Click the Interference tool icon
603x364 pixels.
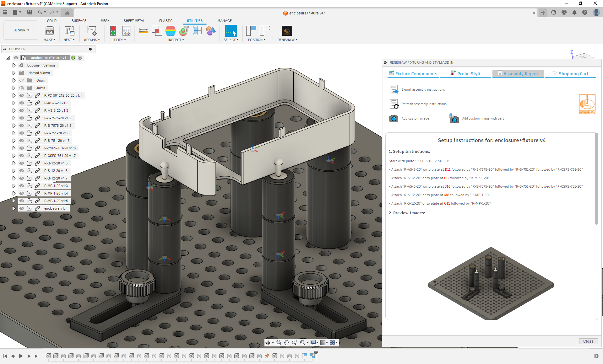tap(157, 31)
